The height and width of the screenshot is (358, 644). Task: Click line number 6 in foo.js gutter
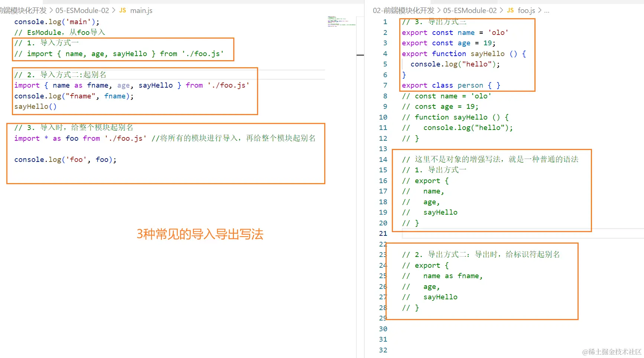[x=385, y=75]
